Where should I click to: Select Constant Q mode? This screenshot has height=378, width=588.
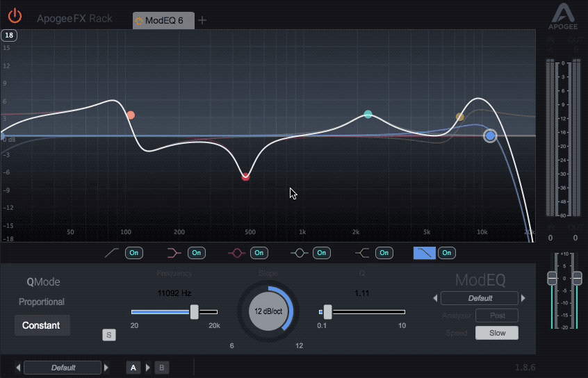41,325
